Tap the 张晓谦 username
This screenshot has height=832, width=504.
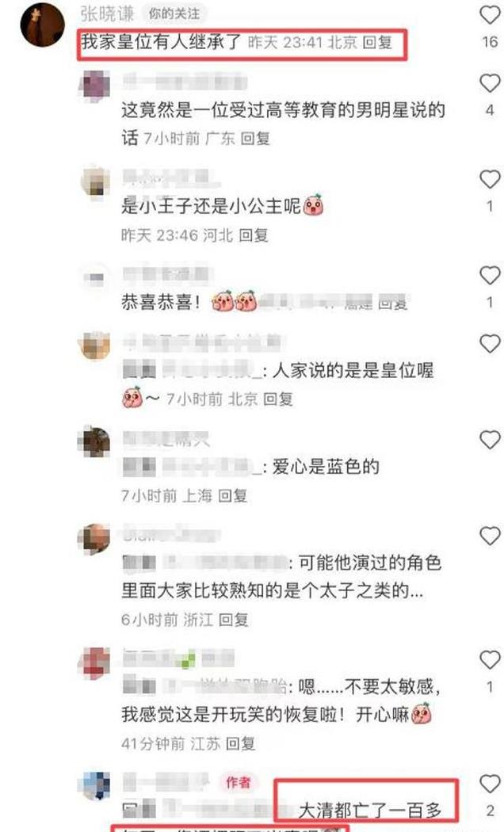108,13
